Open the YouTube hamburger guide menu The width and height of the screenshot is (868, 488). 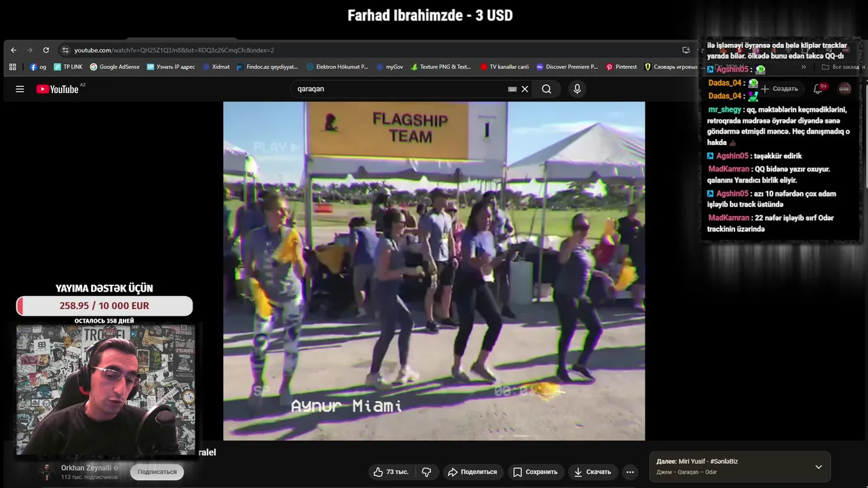[20, 89]
